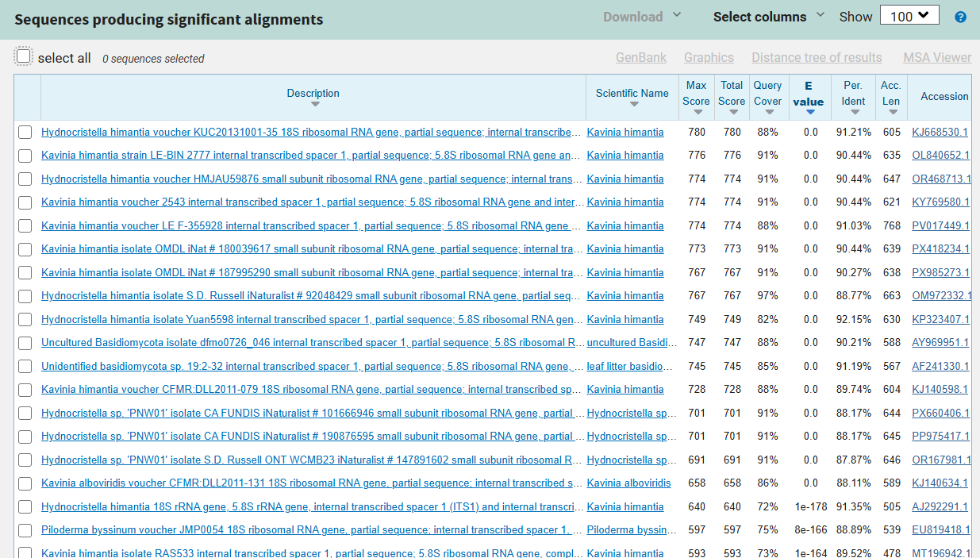980x558 pixels.
Task: Open accession KY769580.1 link
Action: tap(941, 202)
